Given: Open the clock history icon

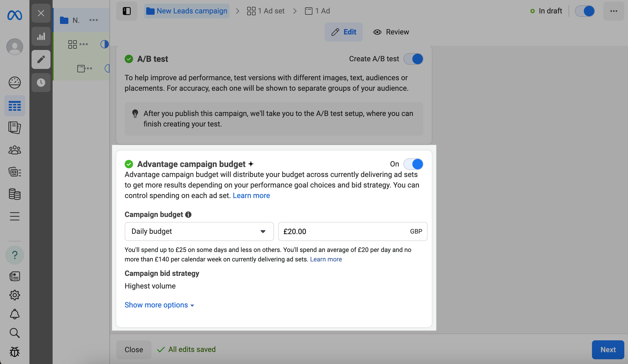Looking at the screenshot, I should [x=41, y=83].
